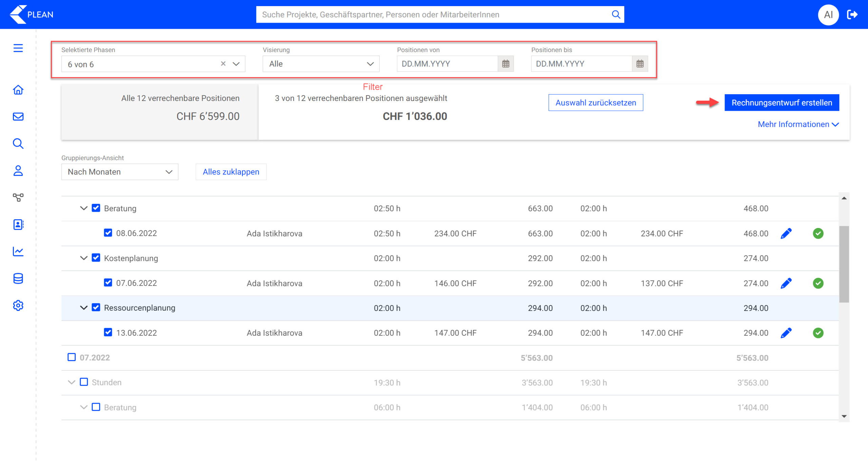The image size is (868, 463).
Task: Click the global search input field
Action: pos(434,15)
